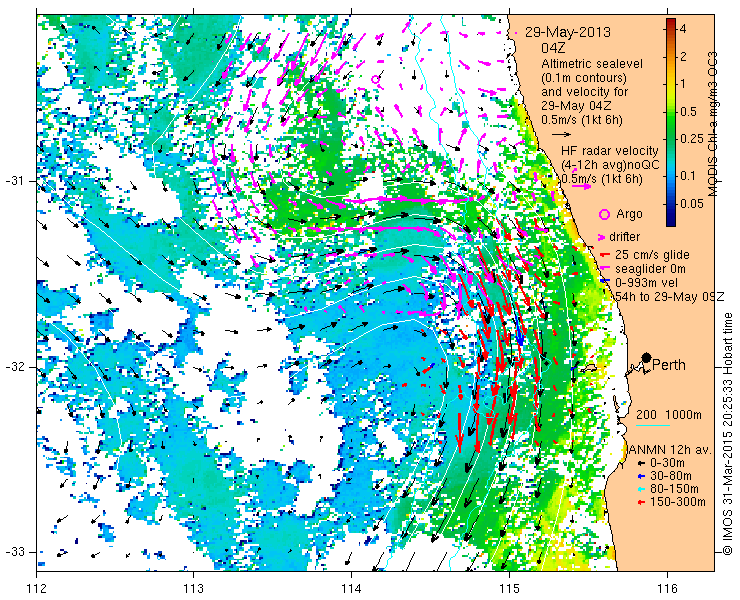The height and width of the screenshot is (600, 740).
Task: Click the cyan 80-150m ANMN arrow symbol
Action: tap(640, 489)
